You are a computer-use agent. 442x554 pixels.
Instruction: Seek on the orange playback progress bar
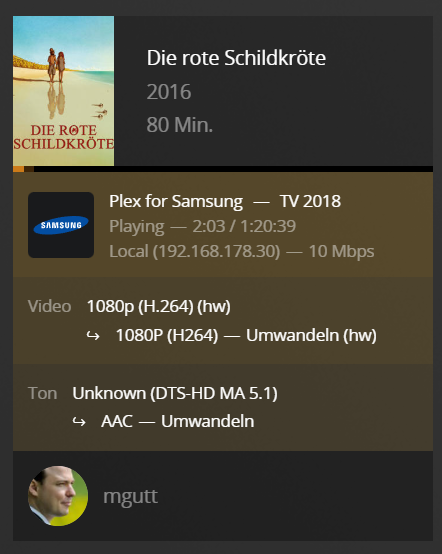click(223, 169)
